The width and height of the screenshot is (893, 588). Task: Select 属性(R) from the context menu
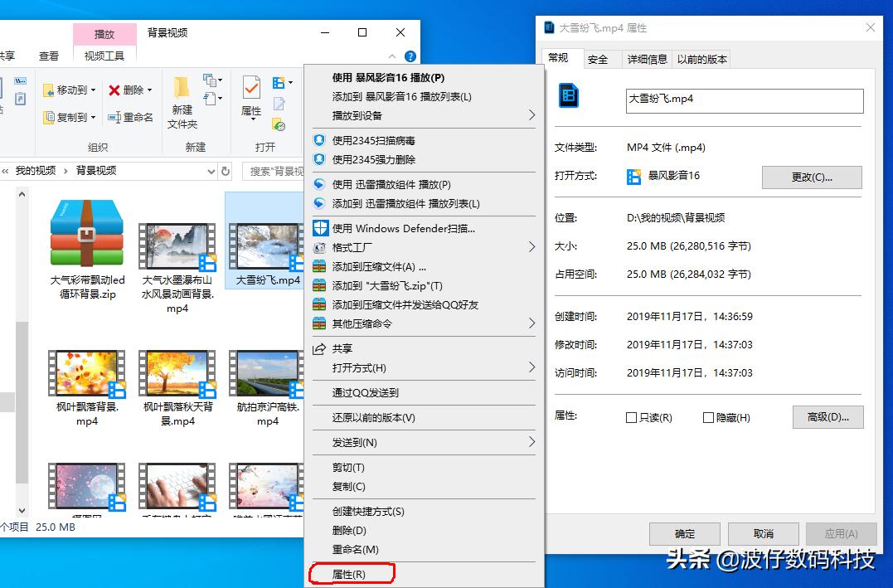click(352, 573)
